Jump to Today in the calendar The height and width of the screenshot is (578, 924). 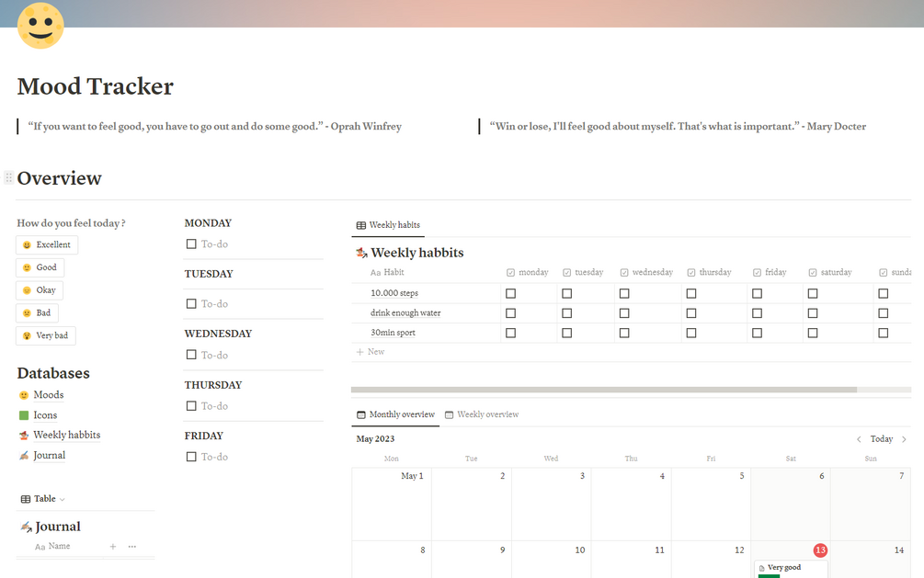(882, 439)
